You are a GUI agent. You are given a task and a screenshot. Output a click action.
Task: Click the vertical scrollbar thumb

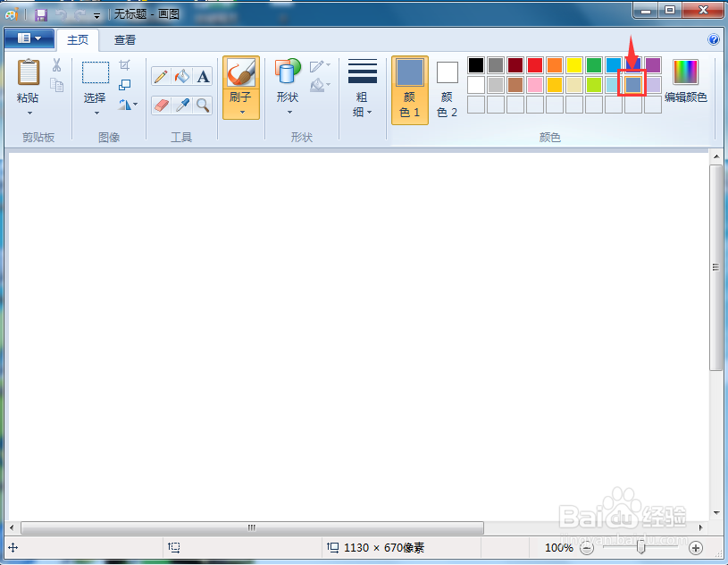point(715,267)
